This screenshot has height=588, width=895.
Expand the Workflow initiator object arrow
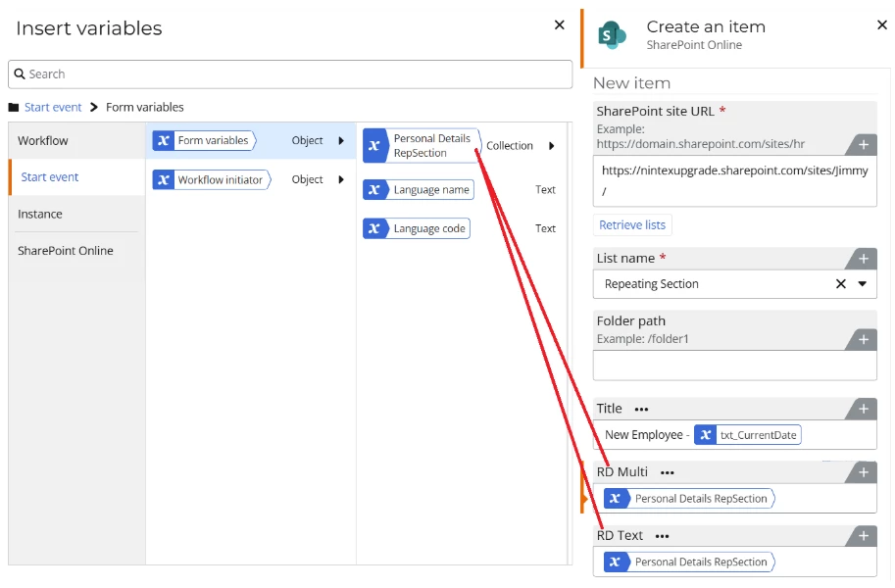coord(341,179)
